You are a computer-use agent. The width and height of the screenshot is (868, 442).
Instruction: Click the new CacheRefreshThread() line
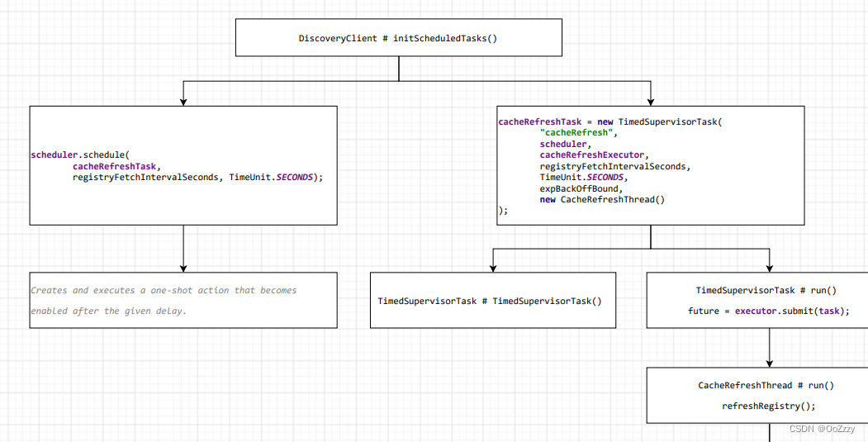pos(602,199)
